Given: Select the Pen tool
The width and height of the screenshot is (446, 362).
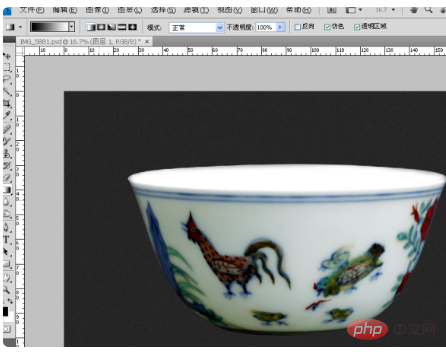Looking at the screenshot, I should tap(7, 228).
